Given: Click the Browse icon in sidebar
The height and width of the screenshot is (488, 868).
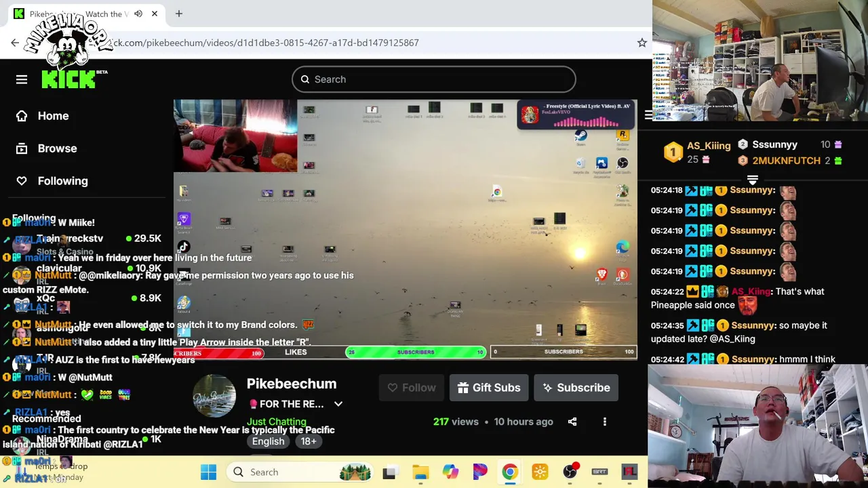Looking at the screenshot, I should (22, 148).
